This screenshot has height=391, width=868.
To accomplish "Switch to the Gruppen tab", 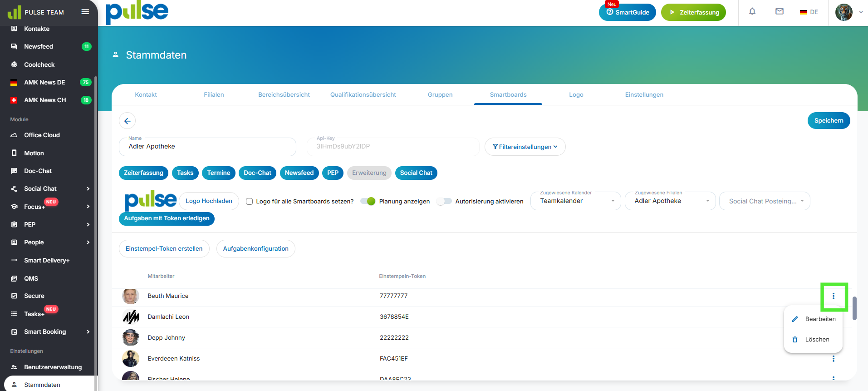I will pyautogui.click(x=440, y=94).
